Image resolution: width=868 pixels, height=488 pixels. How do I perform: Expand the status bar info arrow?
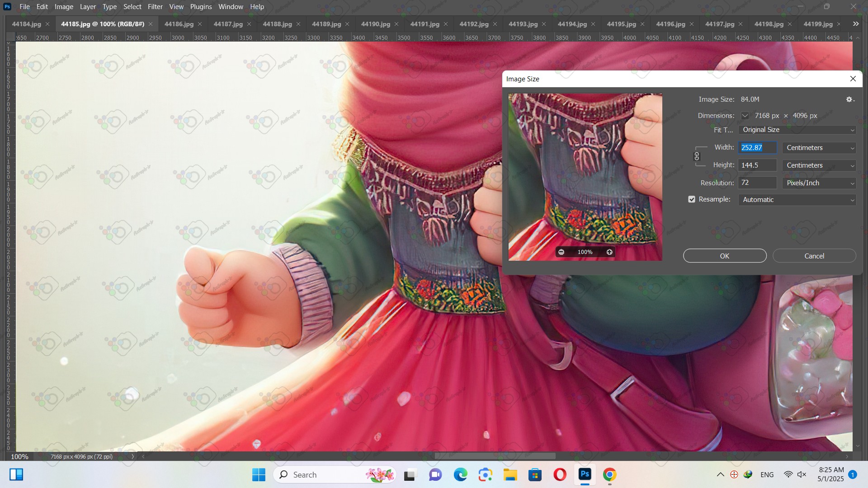point(132,456)
